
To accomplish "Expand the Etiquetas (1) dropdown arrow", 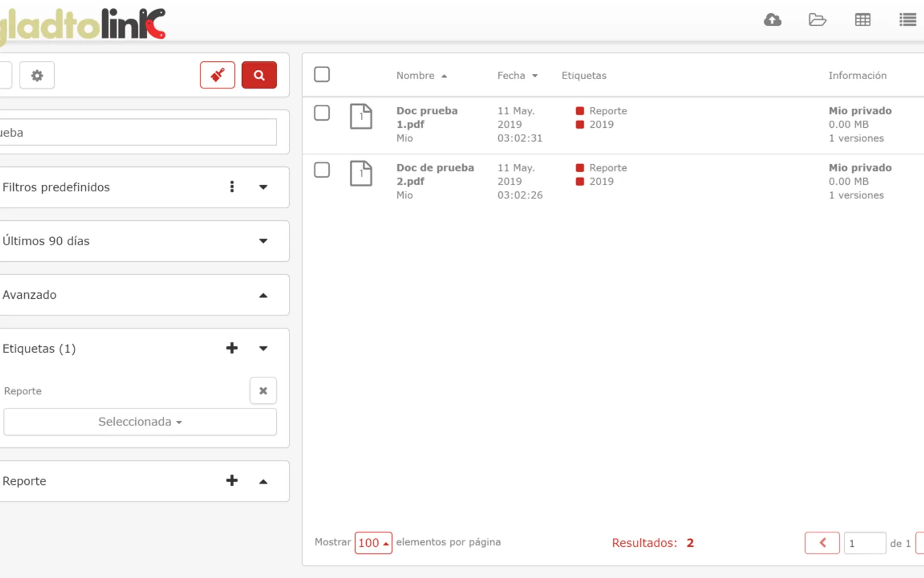I will pos(263,348).
